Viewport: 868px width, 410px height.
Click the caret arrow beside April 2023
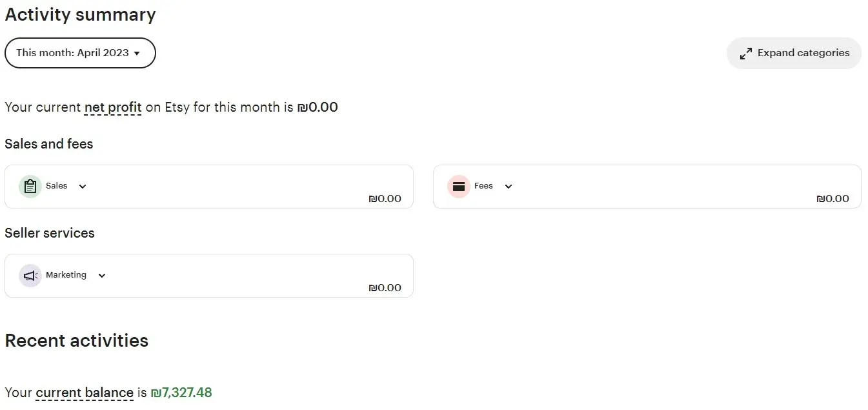point(137,54)
